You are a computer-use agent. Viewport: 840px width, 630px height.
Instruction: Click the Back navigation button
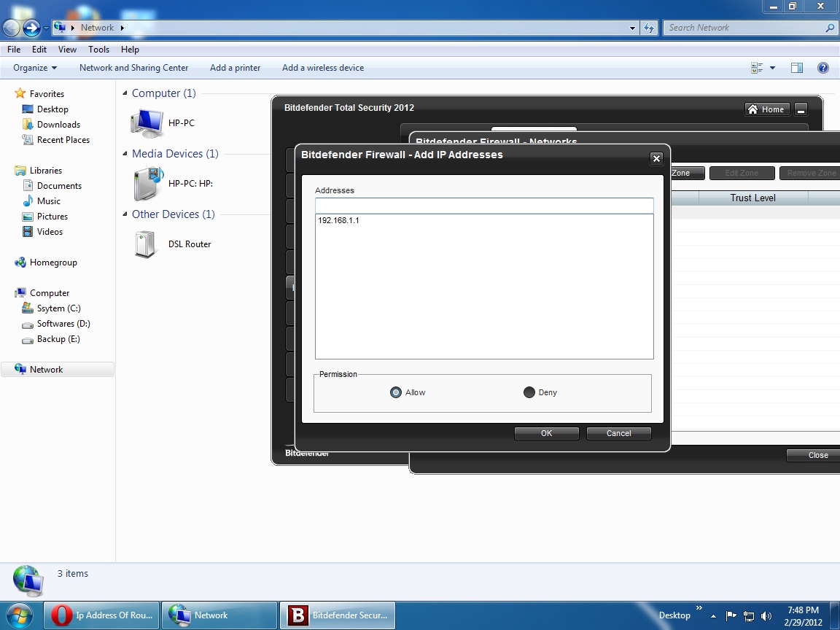pyautogui.click(x=11, y=27)
